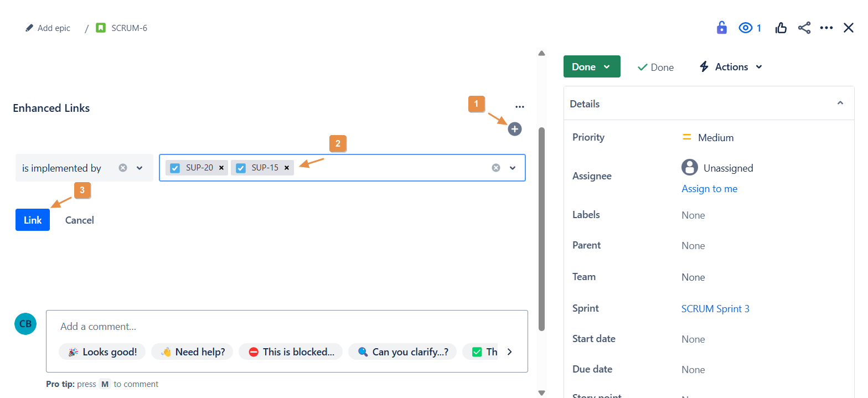Viewport: 868px width, 398px height.
Task: Click the blue Link button
Action: pos(33,220)
